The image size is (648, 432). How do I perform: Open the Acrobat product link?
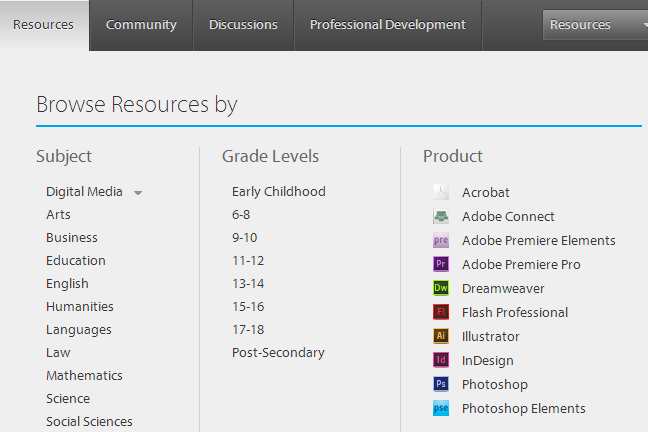tap(486, 193)
